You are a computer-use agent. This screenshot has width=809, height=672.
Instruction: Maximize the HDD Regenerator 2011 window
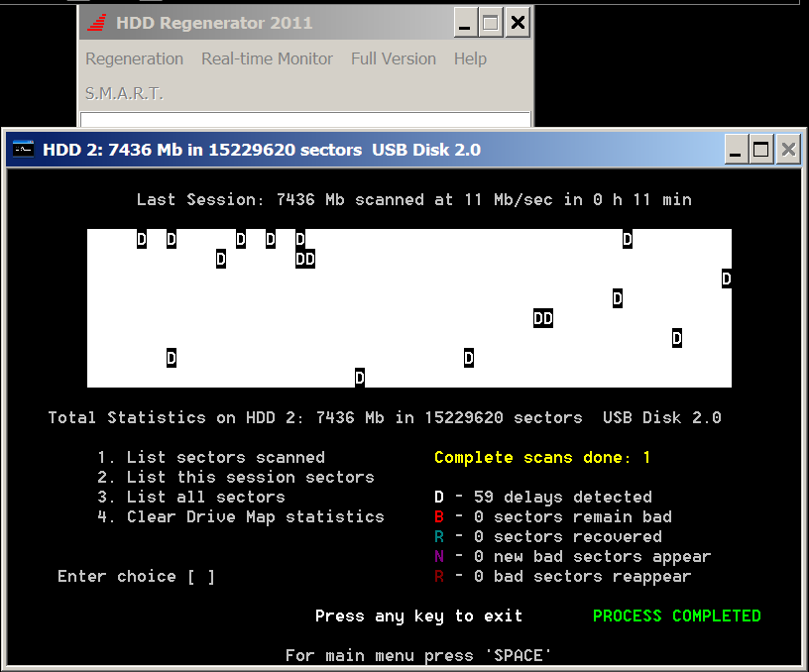[x=491, y=23]
